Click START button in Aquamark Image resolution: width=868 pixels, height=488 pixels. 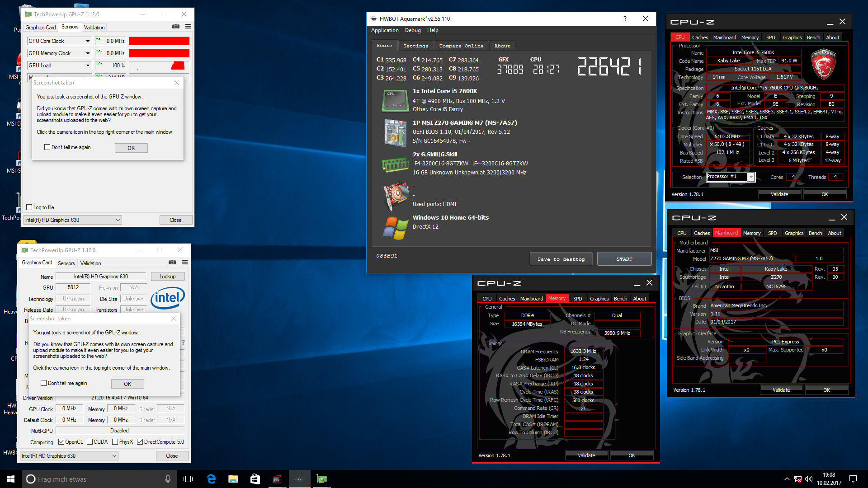pyautogui.click(x=624, y=259)
